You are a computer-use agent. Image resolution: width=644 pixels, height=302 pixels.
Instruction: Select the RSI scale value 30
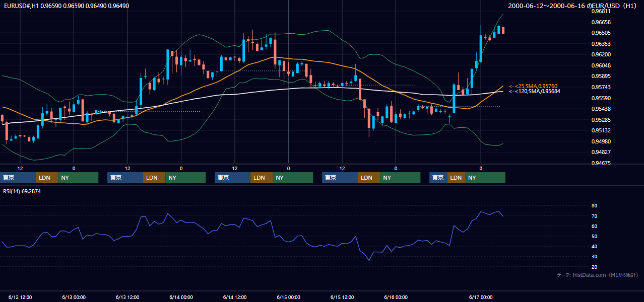click(594, 256)
